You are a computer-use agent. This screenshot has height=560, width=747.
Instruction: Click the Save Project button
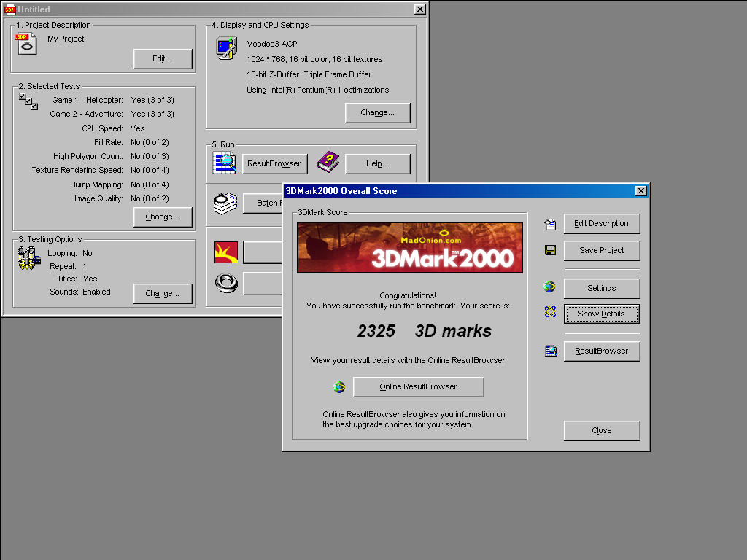click(602, 251)
